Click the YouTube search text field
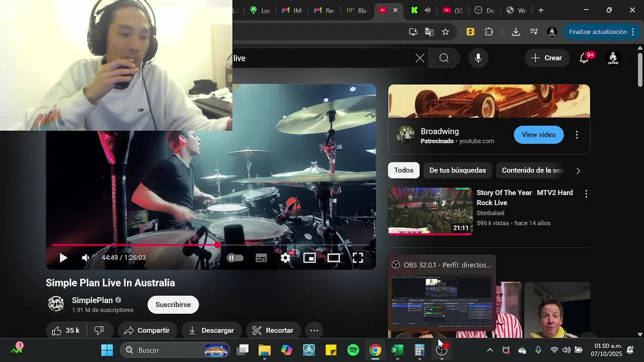This screenshot has height=362, width=644. (x=322, y=58)
